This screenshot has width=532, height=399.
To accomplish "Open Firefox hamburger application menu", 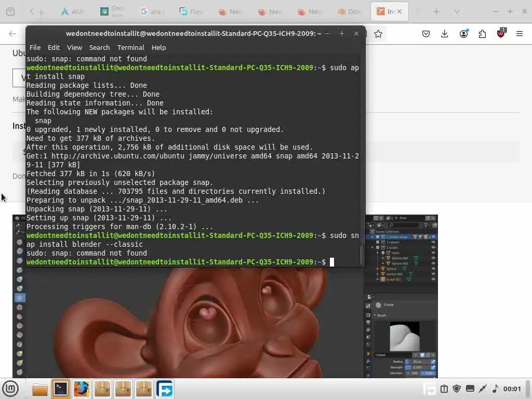I will (x=520, y=34).
